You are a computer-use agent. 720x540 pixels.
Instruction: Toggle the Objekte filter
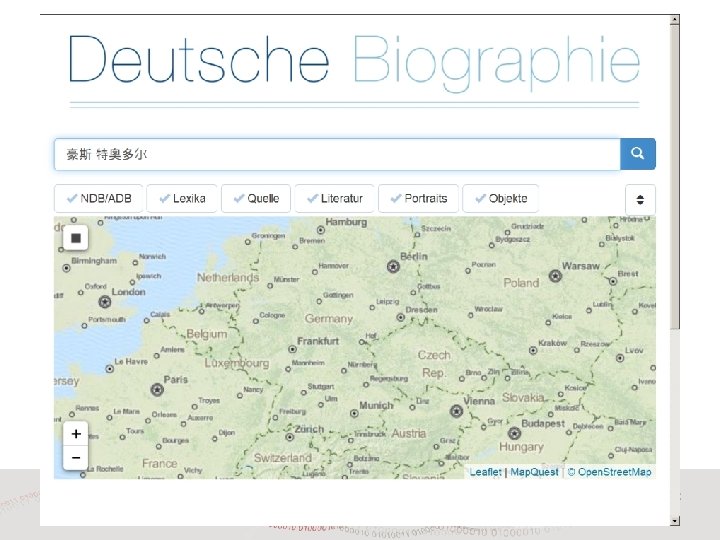pos(501,198)
